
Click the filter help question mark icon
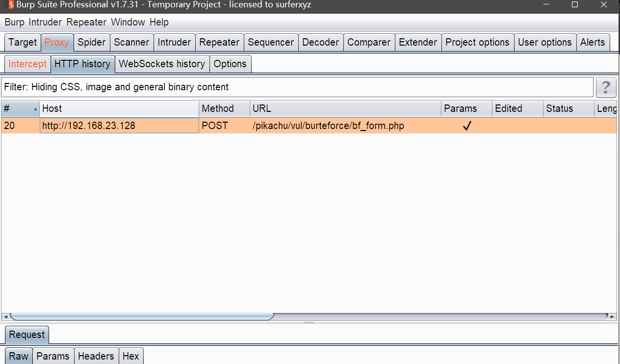point(606,87)
